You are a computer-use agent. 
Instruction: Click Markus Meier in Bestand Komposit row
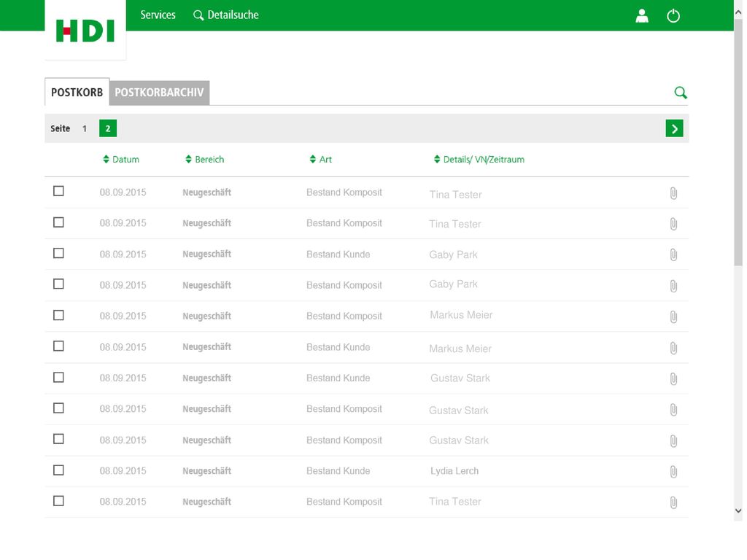pyautogui.click(x=461, y=315)
